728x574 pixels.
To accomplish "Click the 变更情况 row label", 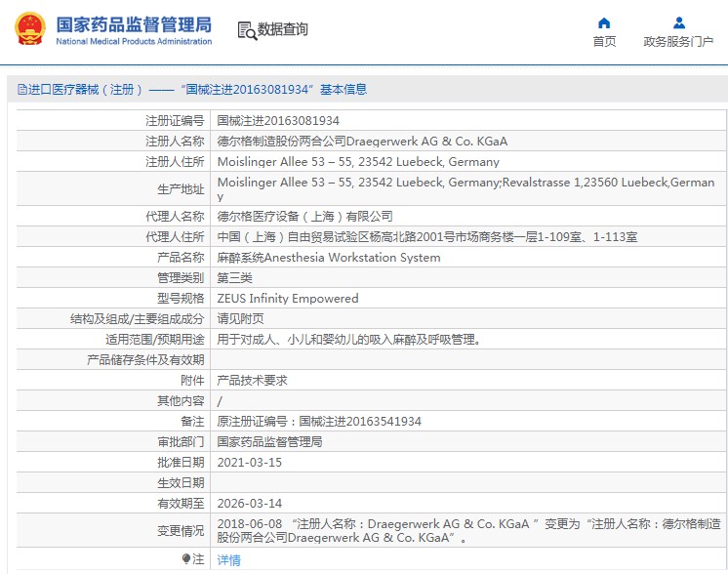I will (x=182, y=530).
